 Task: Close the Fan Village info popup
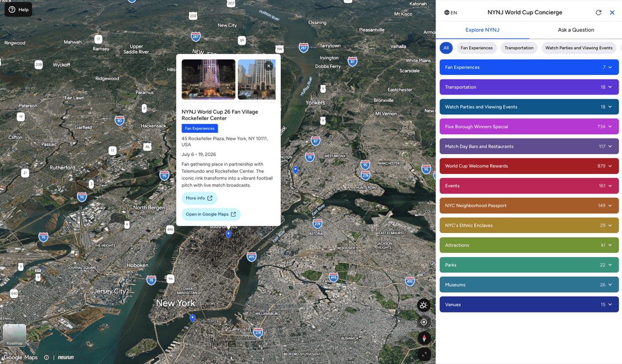point(268,66)
